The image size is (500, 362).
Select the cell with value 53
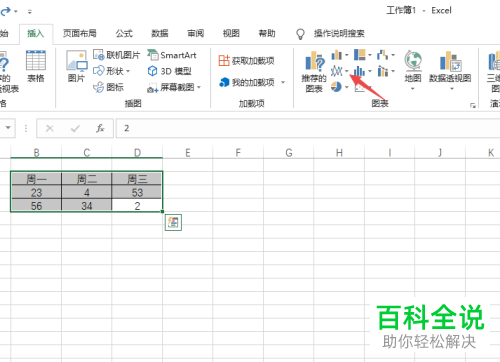point(137,192)
